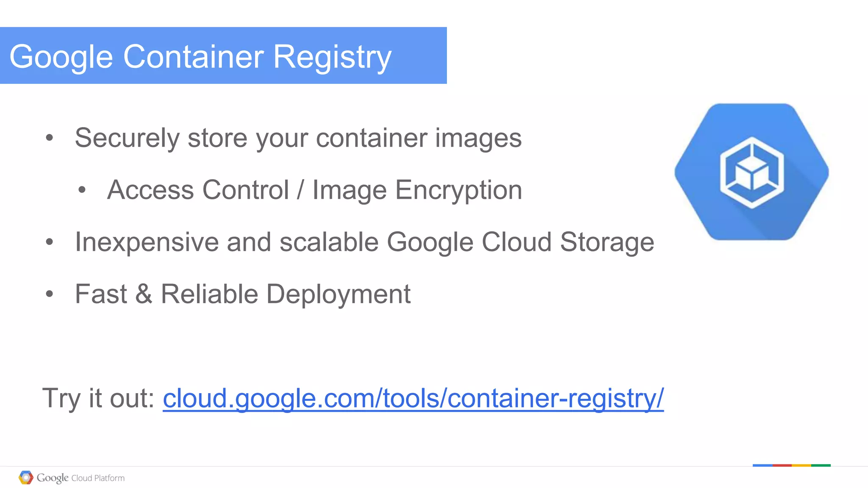
Task: Click the bullet dot before "Inexpensive and scalable"
Action: pos(50,242)
